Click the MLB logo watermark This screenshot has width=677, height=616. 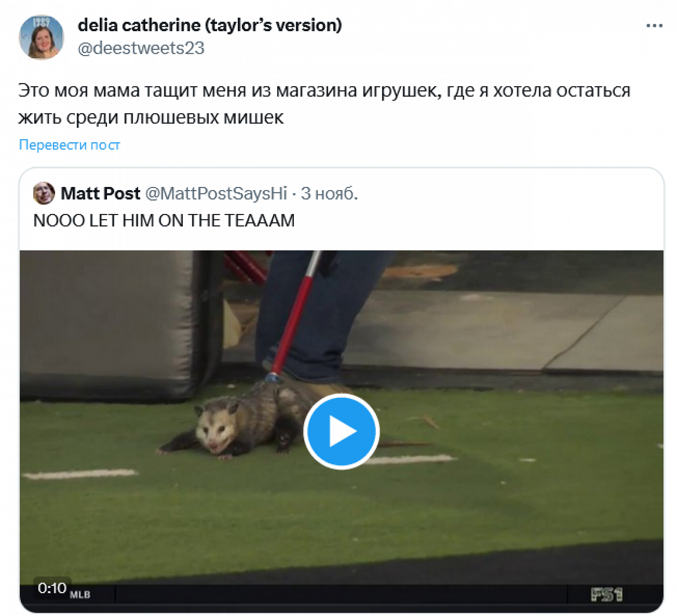[80, 595]
